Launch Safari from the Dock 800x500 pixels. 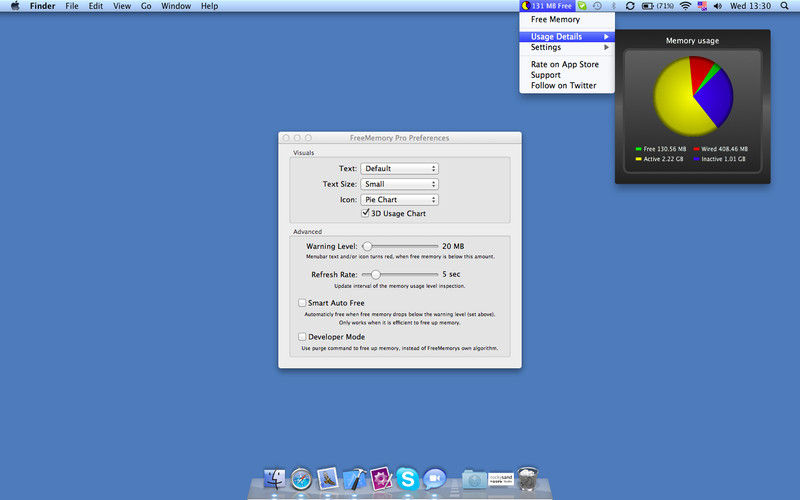point(301,480)
